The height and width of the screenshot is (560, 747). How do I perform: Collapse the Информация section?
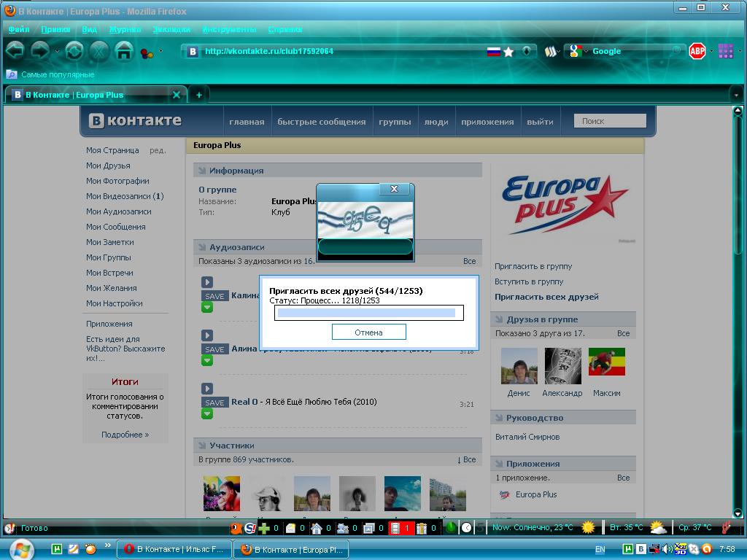[202, 171]
